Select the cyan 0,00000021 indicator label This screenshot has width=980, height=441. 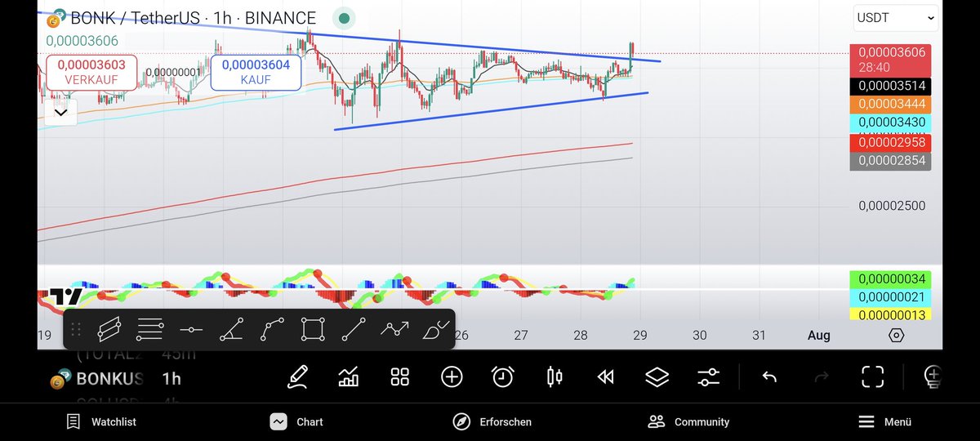pos(890,297)
